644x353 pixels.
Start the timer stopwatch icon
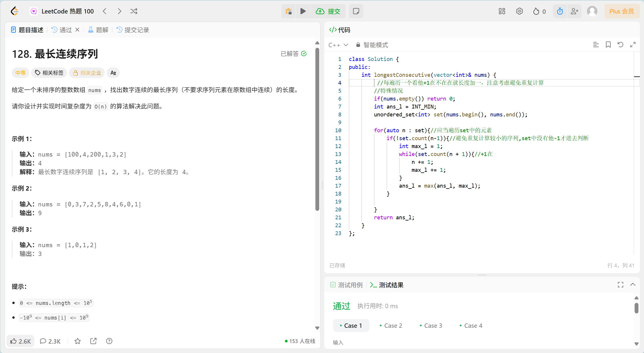[x=560, y=11]
